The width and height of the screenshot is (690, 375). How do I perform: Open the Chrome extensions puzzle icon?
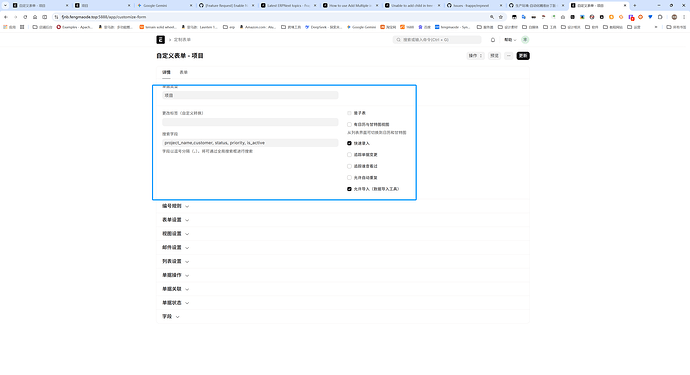[660, 17]
